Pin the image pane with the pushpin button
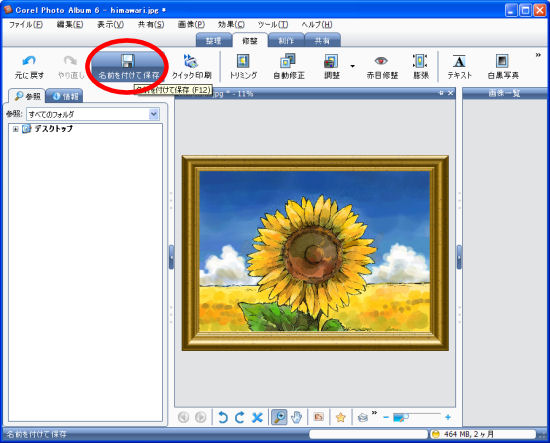This screenshot has height=443, width=550. click(x=441, y=93)
